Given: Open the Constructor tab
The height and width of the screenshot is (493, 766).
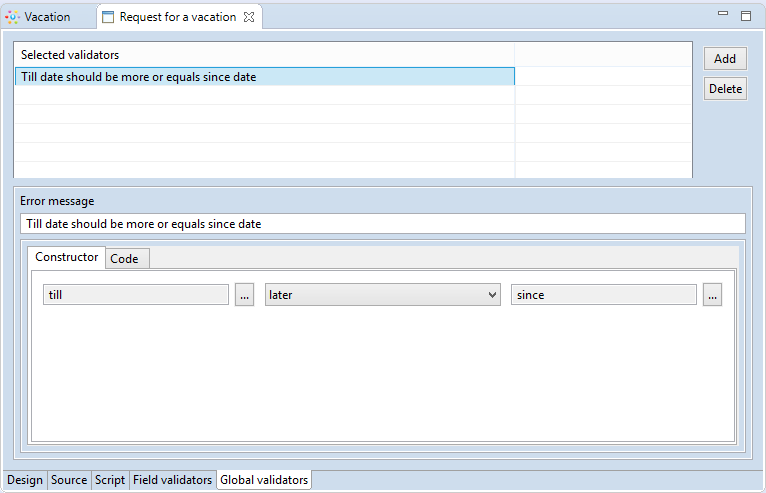Looking at the screenshot, I should point(66,257).
